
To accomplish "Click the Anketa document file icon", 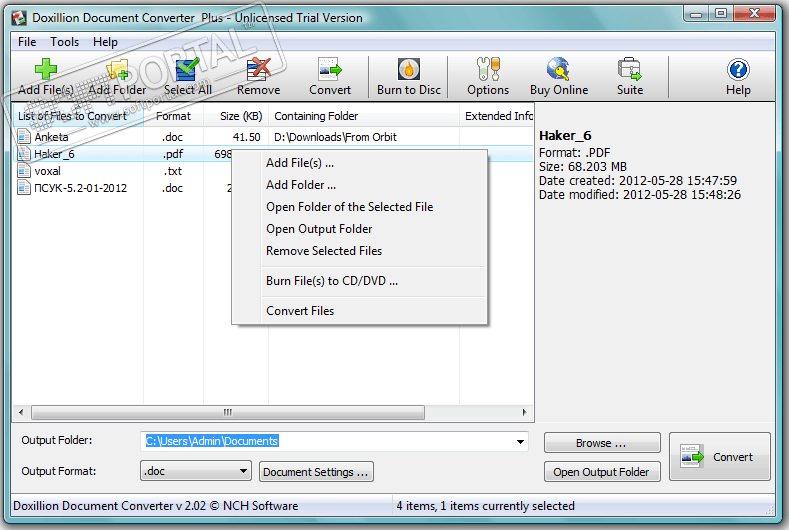I will [24, 137].
